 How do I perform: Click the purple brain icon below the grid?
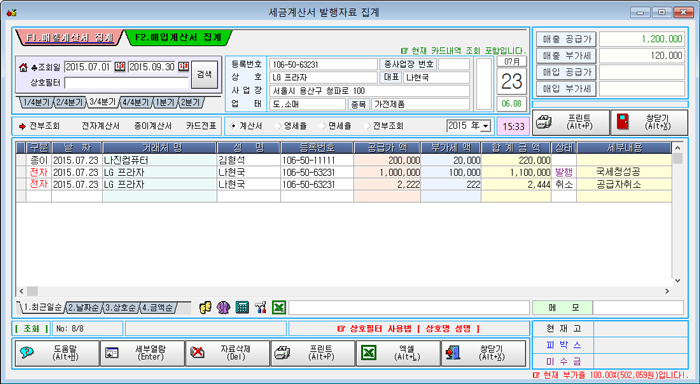(x=223, y=307)
